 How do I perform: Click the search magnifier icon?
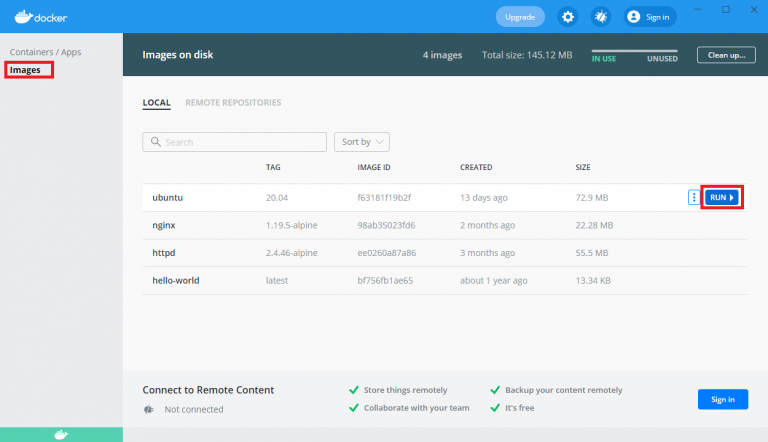tap(155, 142)
